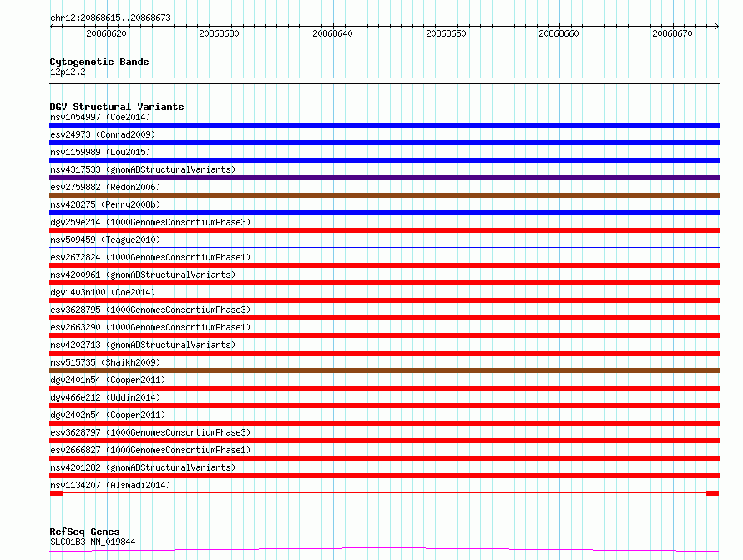Screen dimensions: 743x560
Task: Click the red bar under dgv259e214
Action: (x=384, y=230)
